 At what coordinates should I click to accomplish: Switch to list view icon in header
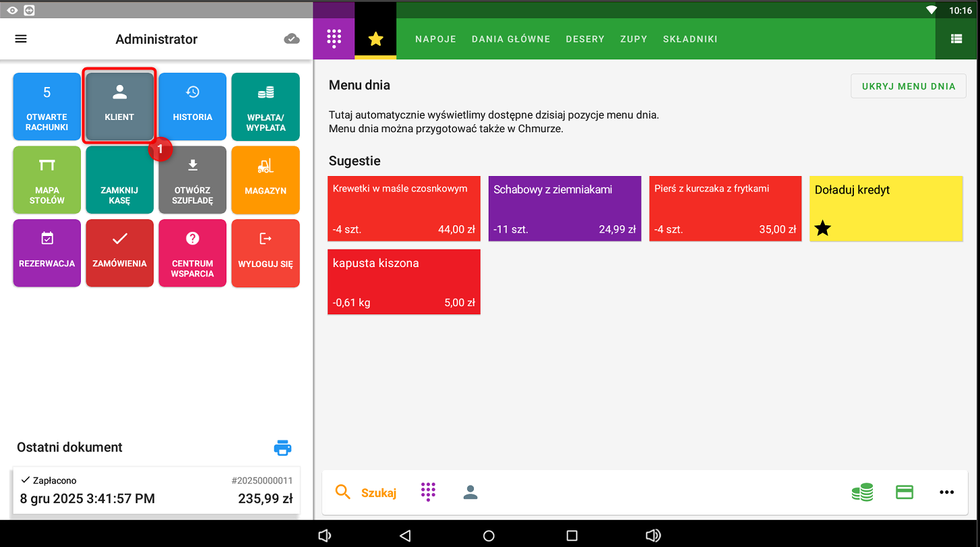956,39
